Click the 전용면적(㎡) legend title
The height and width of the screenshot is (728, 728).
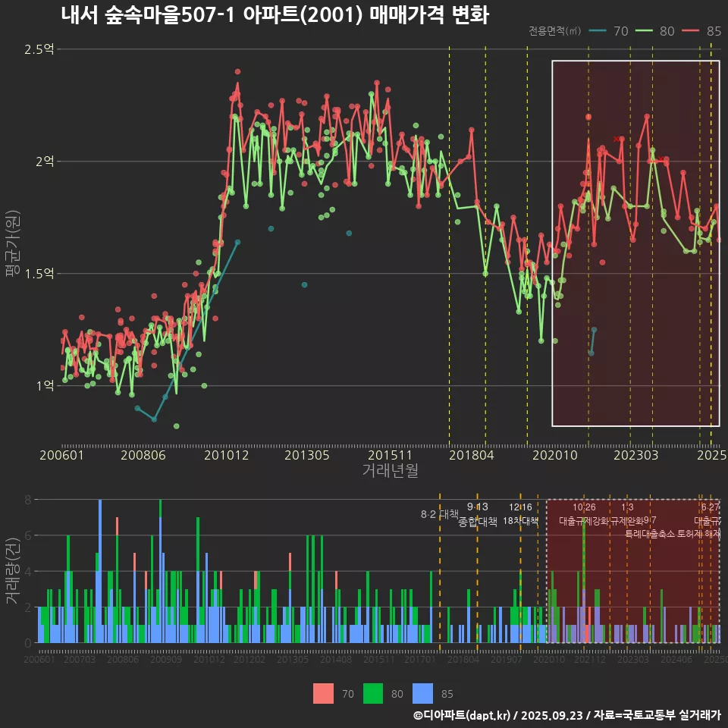(x=555, y=31)
